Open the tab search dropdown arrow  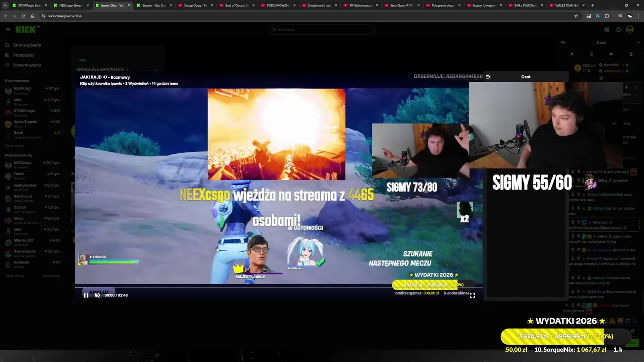(x=6, y=5)
